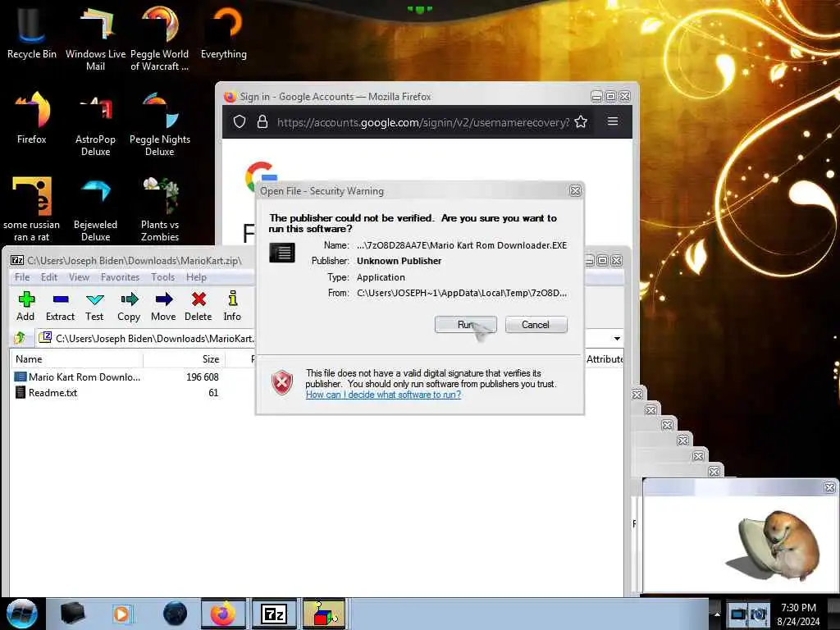
Task: Select the Bejeweled Deluxe desktop icon
Action: pyautogui.click(x=95, y=210)
